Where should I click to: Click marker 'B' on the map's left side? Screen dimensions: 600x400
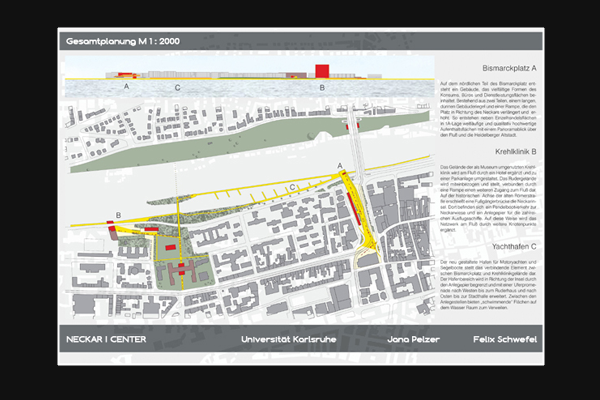117,215
